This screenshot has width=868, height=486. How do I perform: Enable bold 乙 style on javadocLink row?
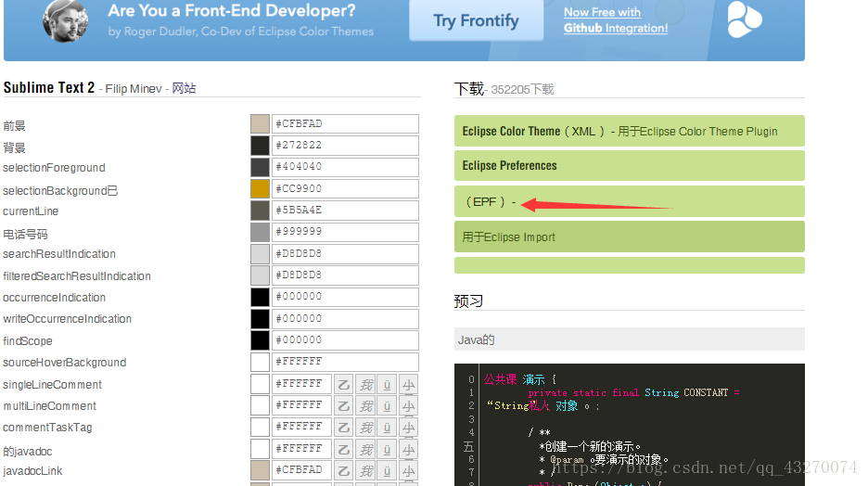pos(344,470)
